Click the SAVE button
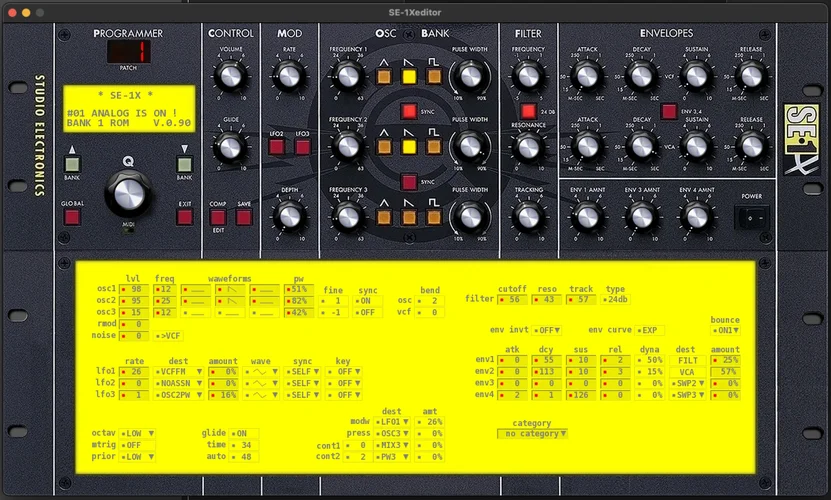This screenshot has height=500, width=831. [244, 217]
